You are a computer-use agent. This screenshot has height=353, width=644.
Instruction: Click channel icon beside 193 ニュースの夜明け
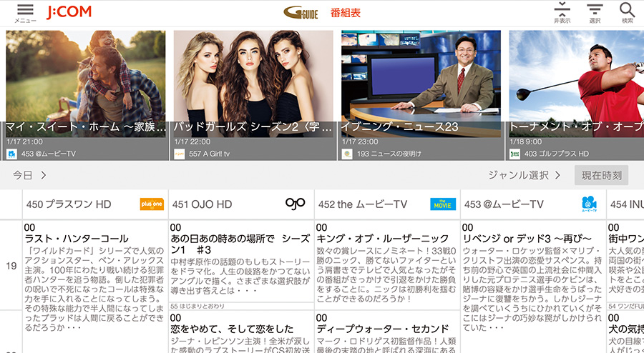347,154
